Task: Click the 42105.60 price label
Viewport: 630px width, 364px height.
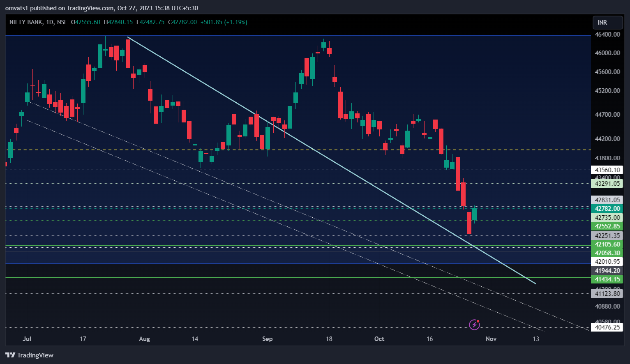Action: 607,244
